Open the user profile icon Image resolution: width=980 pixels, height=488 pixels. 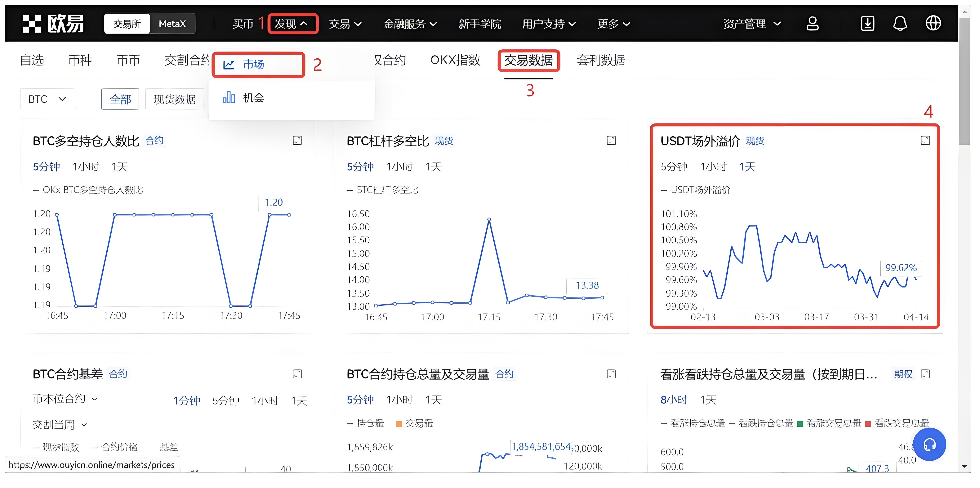813,24
